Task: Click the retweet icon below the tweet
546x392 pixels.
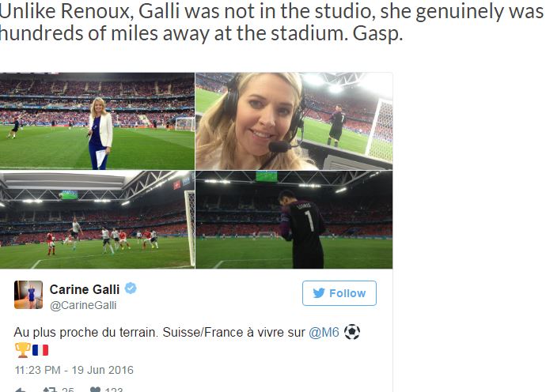Action: click(x=49, y=390)
